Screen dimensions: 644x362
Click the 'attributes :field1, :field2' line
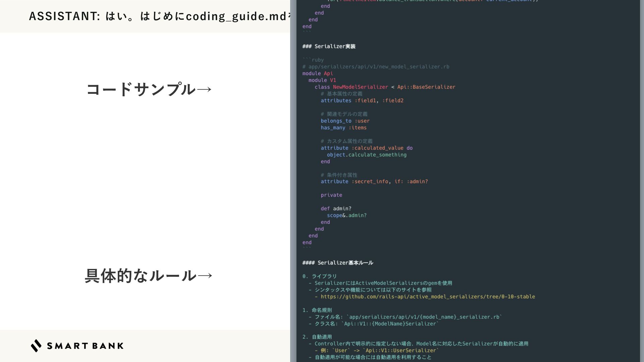pos(362,101)
